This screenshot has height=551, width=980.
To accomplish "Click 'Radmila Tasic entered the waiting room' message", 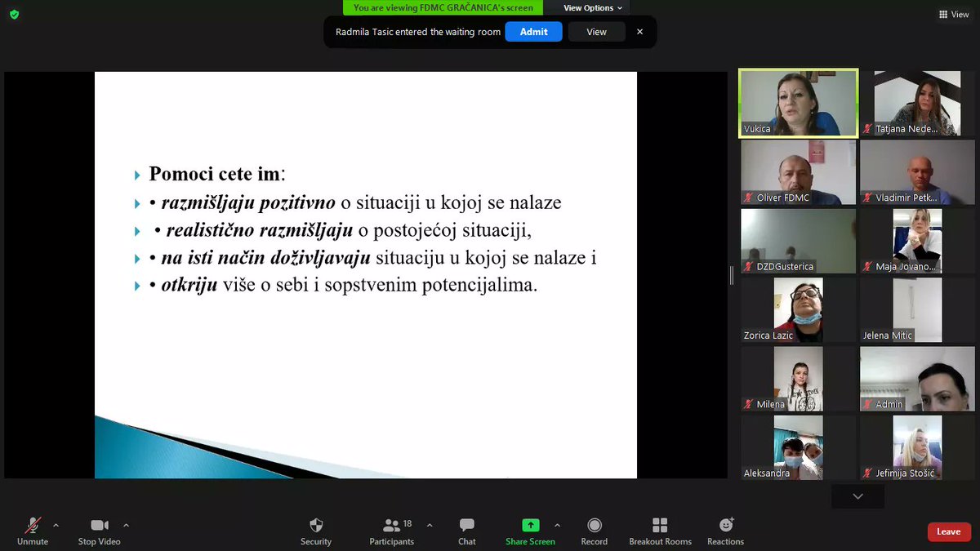I will (x=418, y=32).
